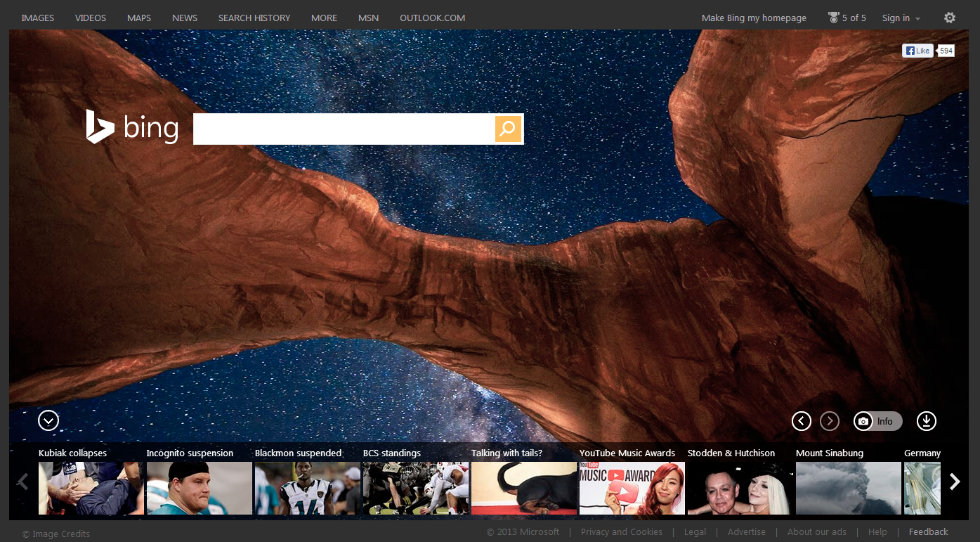Open Image Credits link

[56, 534]
